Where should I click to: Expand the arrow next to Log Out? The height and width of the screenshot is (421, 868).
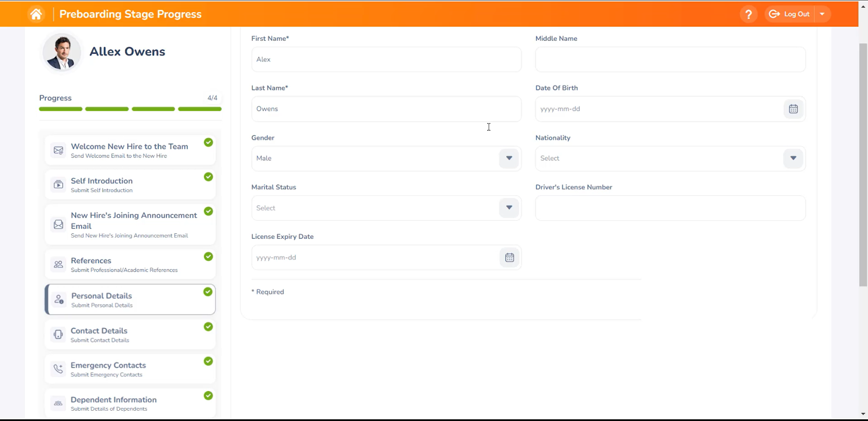coord(822,14)
